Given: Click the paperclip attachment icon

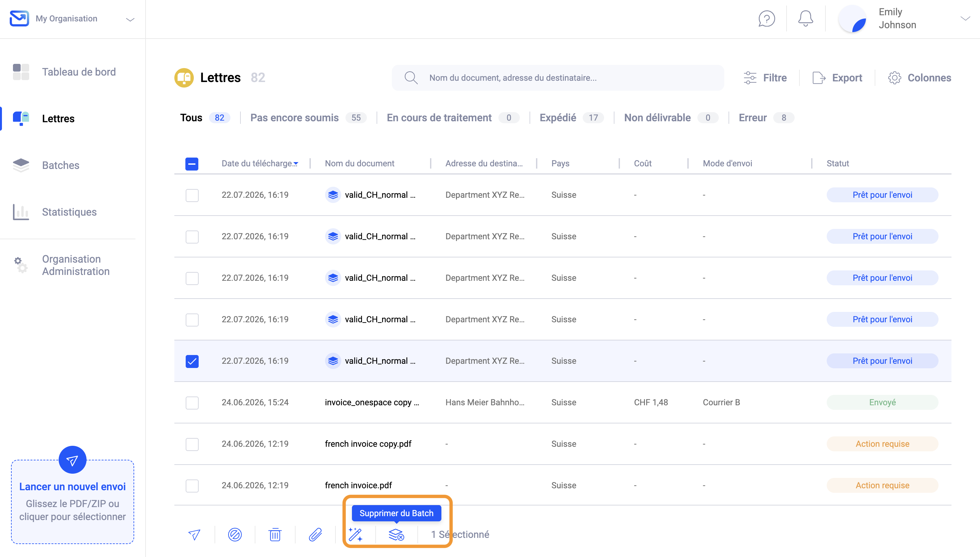Looking at the screenshot, I should pos(315,534).
